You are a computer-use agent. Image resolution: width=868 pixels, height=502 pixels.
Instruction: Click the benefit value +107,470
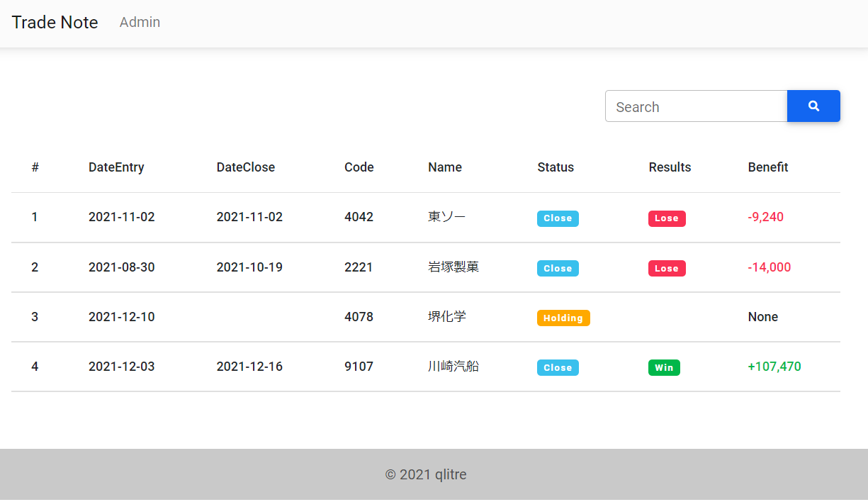click(774, 367)
